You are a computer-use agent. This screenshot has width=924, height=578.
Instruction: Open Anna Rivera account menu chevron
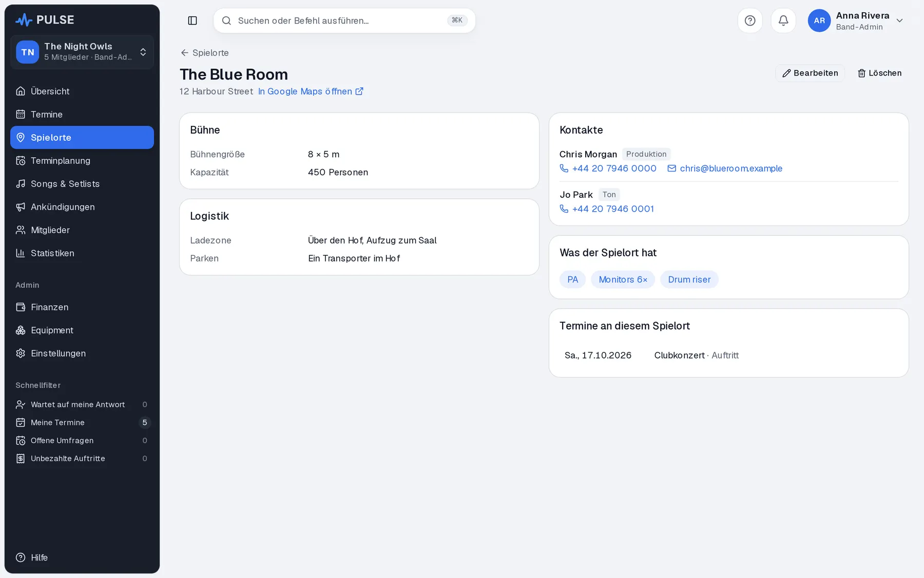(x=899, y=21)
